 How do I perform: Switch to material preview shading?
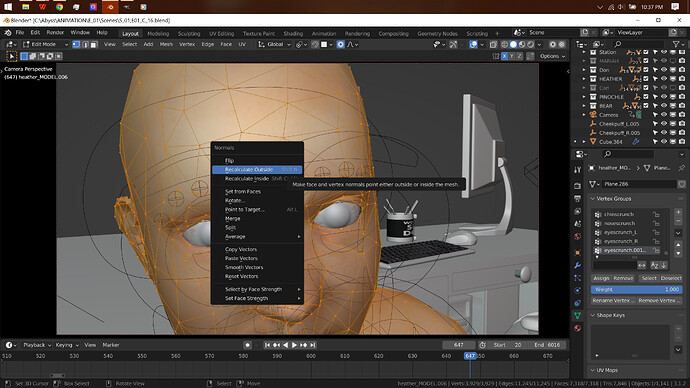[522, 44]
